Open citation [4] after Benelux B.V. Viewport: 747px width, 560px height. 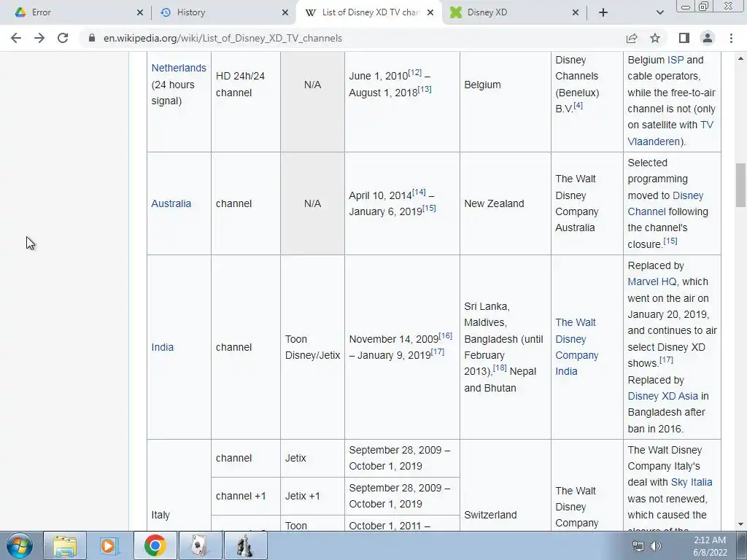(x=578, y=105)
